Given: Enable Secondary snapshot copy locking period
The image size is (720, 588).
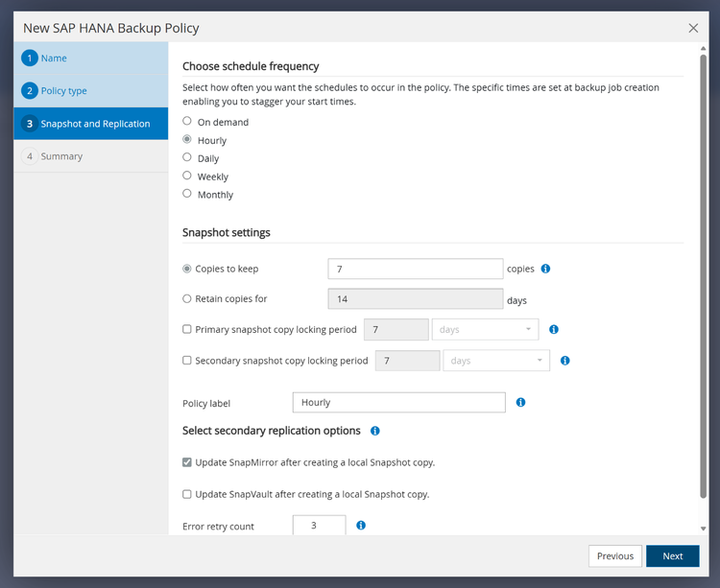Looking at the screenshot, I should pyautogui.click(x=187, y=361).
